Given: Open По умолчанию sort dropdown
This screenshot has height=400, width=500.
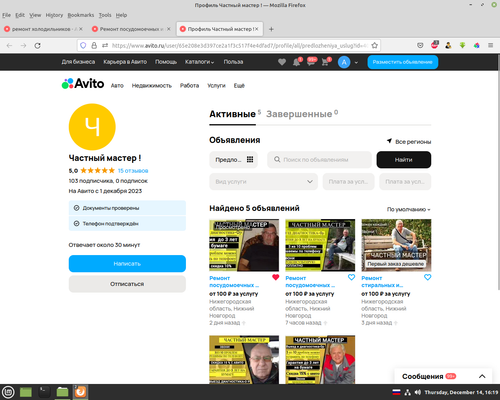Looking at the screenshot, I should (408, 209).
